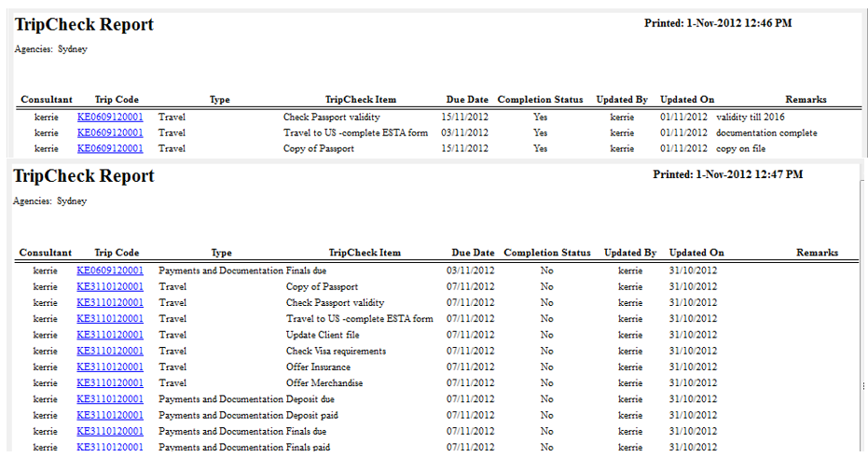The height and width of the screenshot is (457, 868).
Task: Click Due Date header in 12:46 PM report
Action: click(x=467, y=100)
